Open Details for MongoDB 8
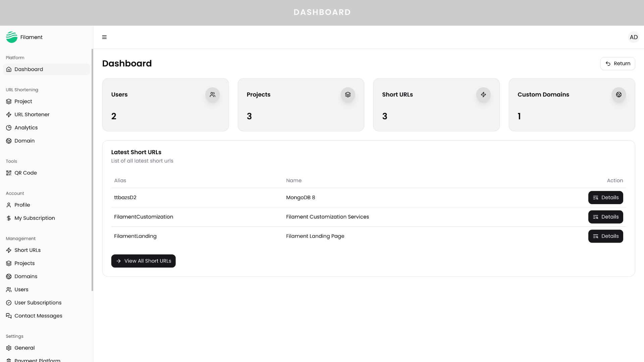Screen dimensions: 644x362 point(605,197)
